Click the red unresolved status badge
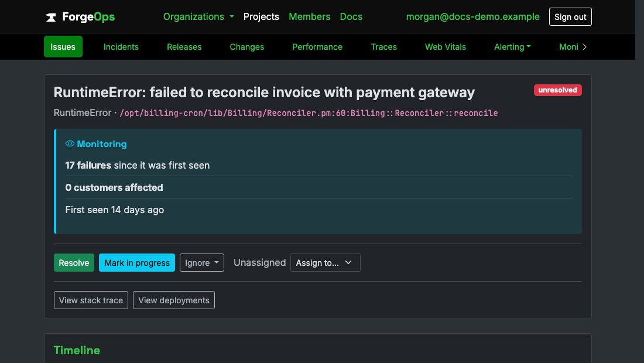The image size is (644, 363). (x=557, y=90)
